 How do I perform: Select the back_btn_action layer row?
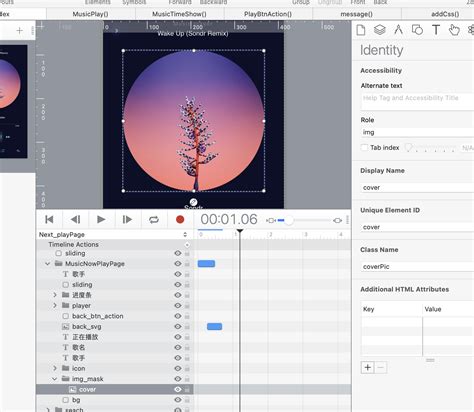(x=115, y=316)
